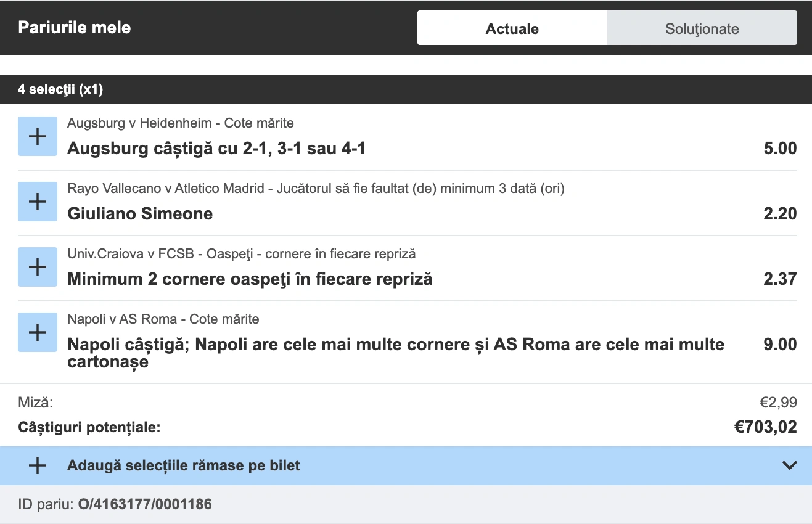Expand 'Adaugă selecțiile rămase pe bilet' section
Viewport: 812px width, 524px height.
click(x=183, y=465)
